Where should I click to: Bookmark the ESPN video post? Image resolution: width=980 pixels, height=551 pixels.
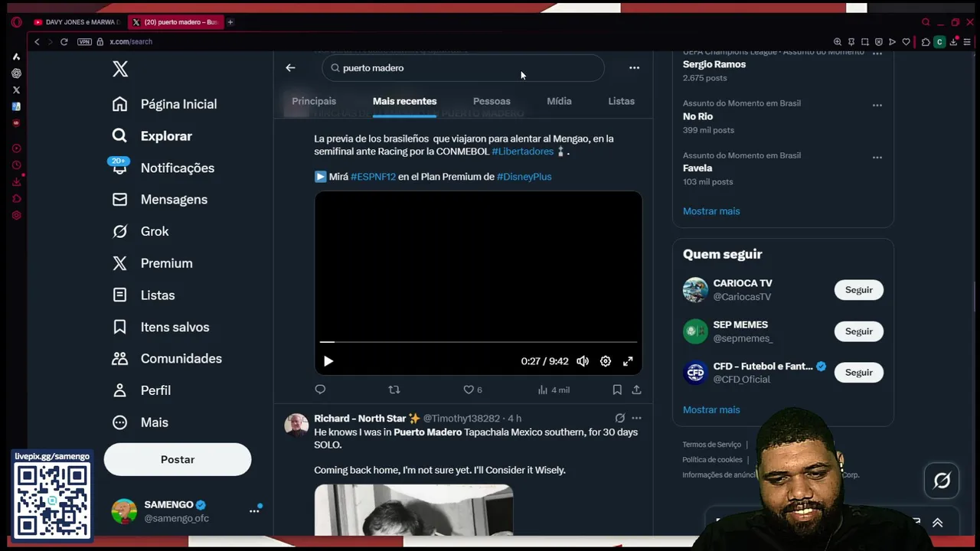pyautogui.click(x=617, y=390)
